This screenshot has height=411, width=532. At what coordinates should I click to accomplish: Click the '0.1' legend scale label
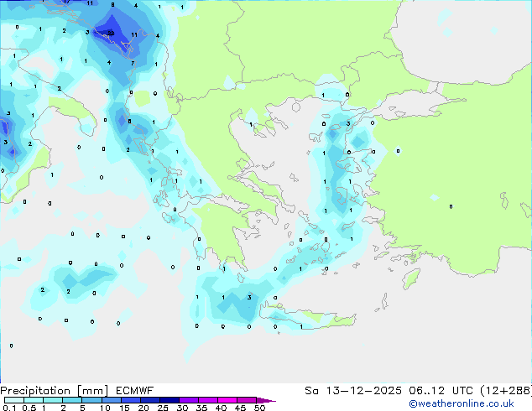(9, 408)
